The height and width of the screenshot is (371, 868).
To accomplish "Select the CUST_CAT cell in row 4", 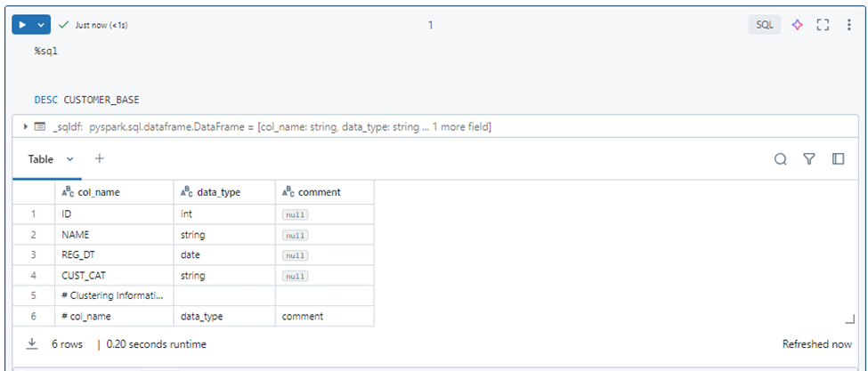I will coord(114,275).
